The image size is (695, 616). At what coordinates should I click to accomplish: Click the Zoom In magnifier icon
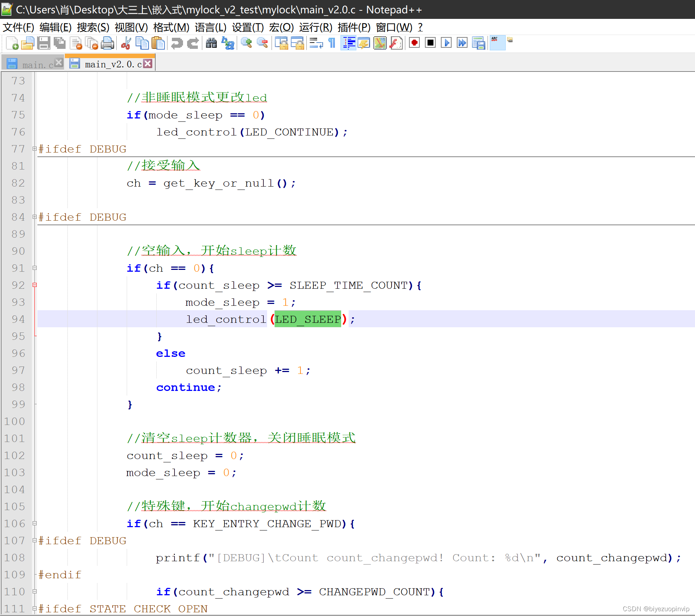click(x=246, y=43)
